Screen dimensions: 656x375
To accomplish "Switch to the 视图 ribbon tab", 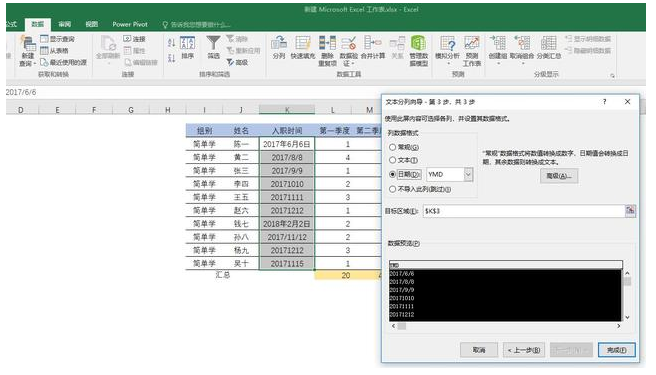I will pyautogui.click(x=92, y=24).
